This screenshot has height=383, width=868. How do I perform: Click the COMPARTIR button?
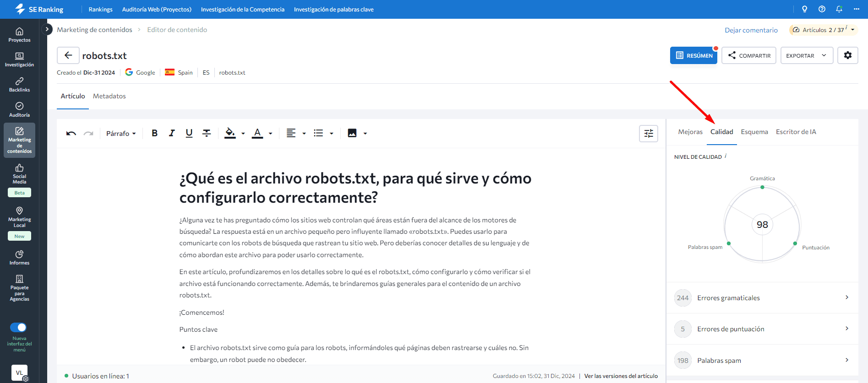coord(749,55)
